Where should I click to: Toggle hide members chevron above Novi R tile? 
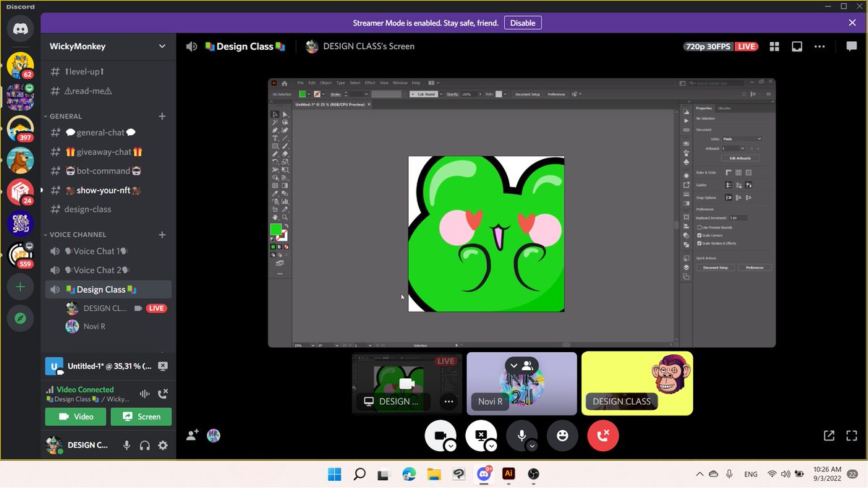point(522,364)
